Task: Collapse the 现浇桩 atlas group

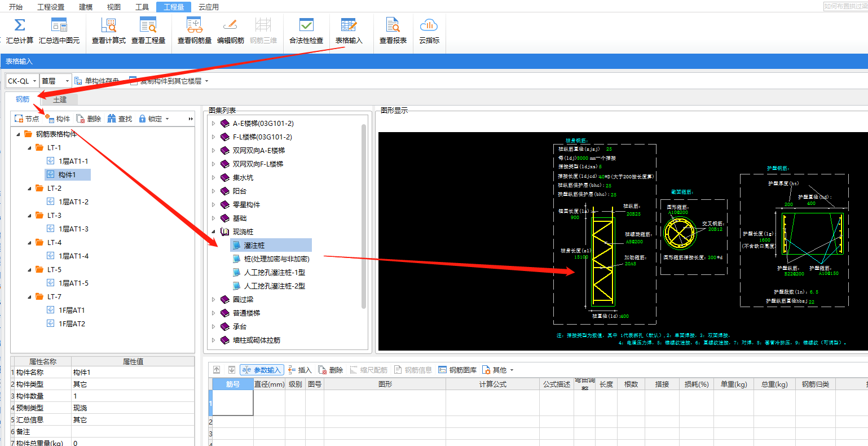Action: click(x=213, y=231)
